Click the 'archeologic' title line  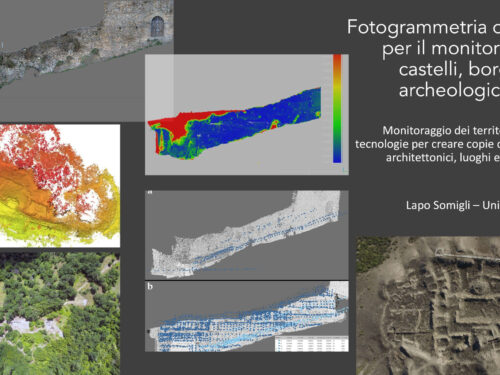tap(449, 90)
